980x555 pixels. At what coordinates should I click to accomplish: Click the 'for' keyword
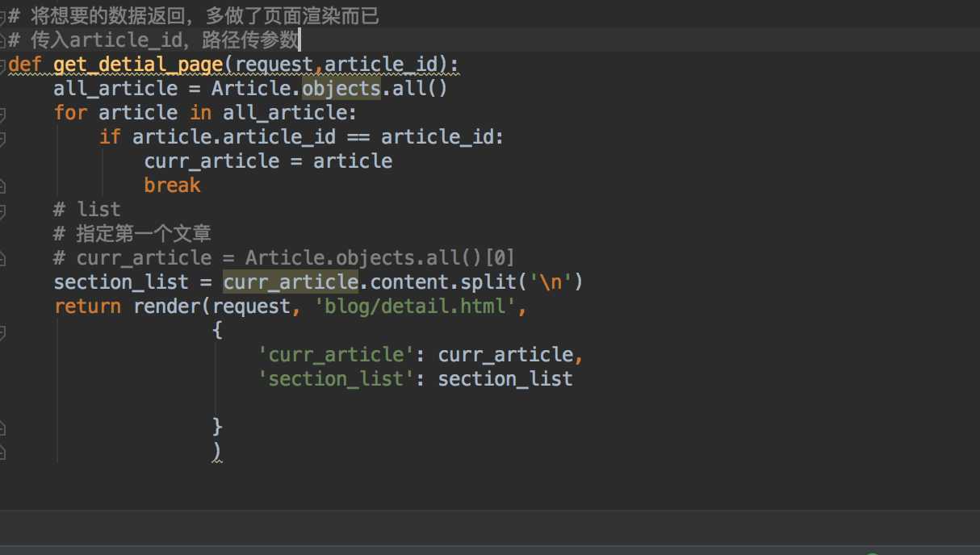[70, 112]
